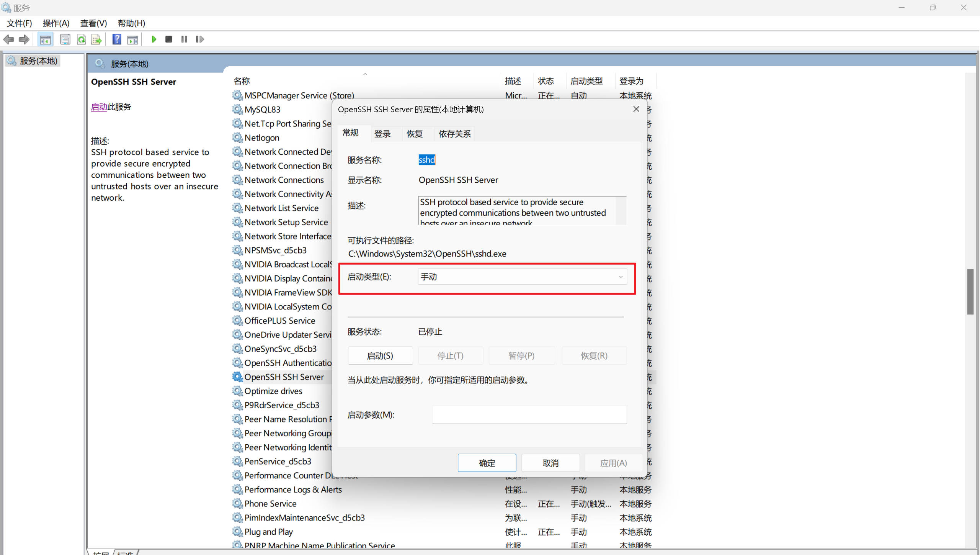Click the 启动 link for this service
The width and height of the screenshot is (980, 555).
(99, 107)
